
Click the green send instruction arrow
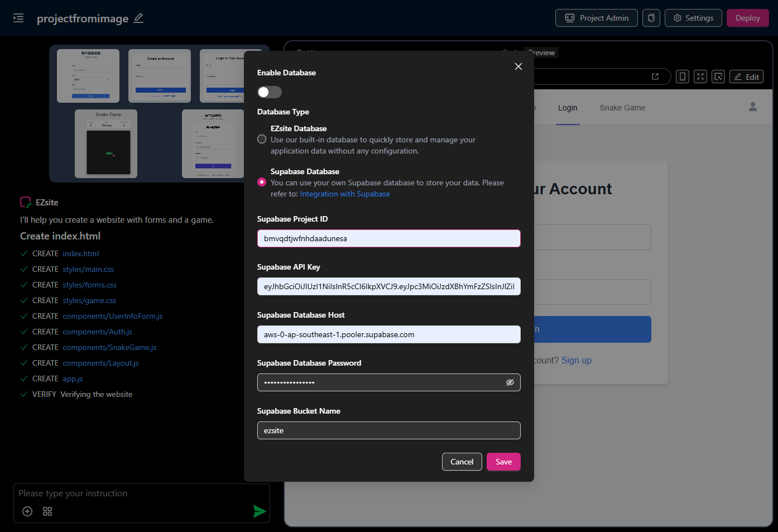(260, 511)
